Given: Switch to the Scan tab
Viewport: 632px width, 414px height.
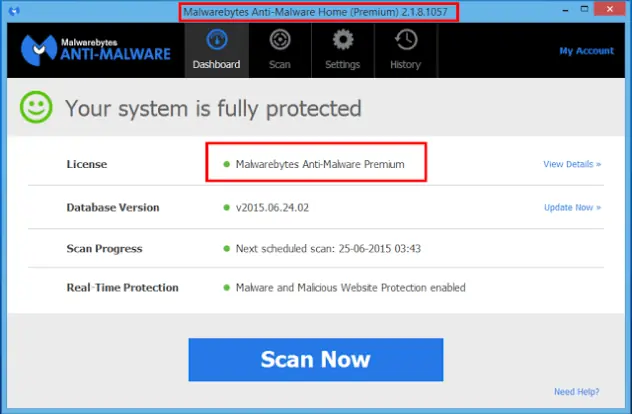Looking at the screenshot, I should click(x=280, y=50).
